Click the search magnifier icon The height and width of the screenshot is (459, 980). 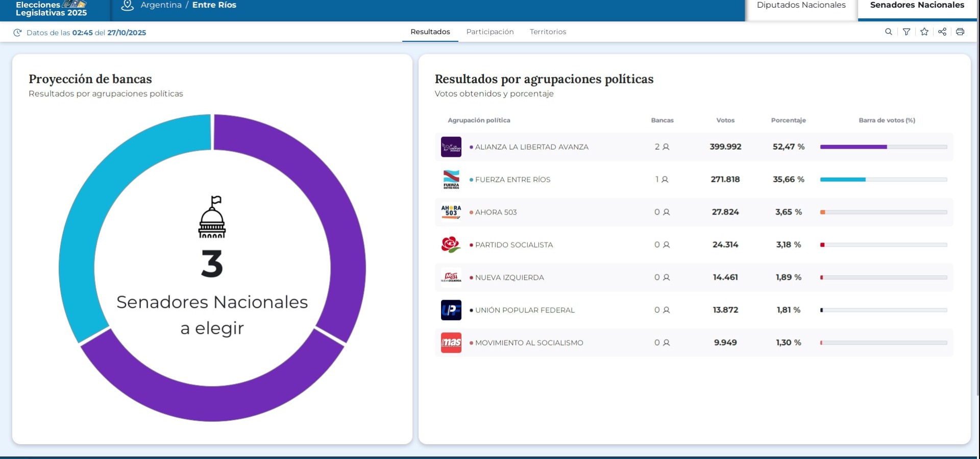889,32
